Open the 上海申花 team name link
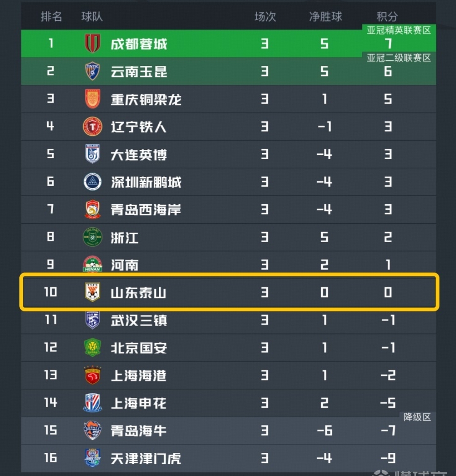Screen dimensions: 456x476 pyautogui.click(x=138, y=403)
